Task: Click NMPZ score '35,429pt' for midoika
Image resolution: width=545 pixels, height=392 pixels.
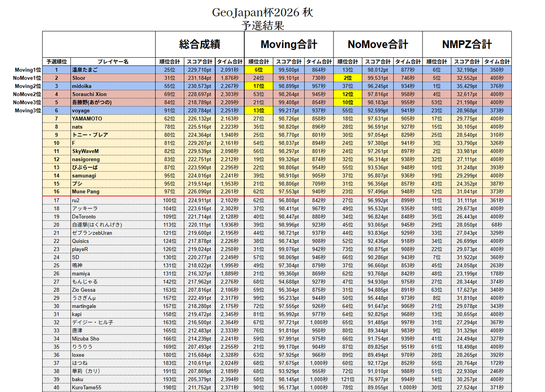Action: 467,86
